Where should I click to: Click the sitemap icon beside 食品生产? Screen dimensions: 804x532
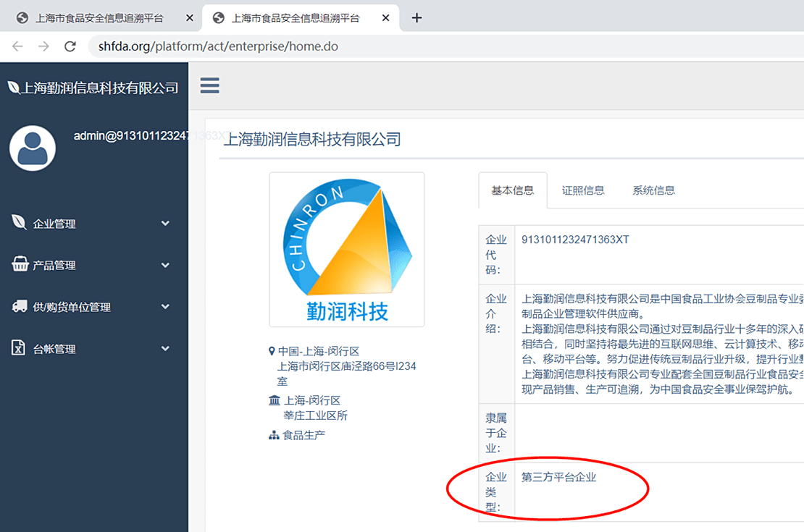[274, 435]
